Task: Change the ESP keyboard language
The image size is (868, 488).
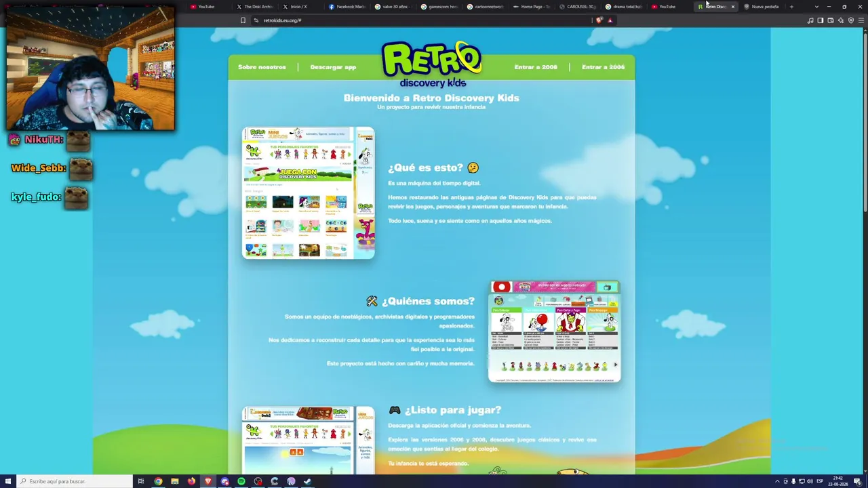Action: pyautogui.click(x=820, y=481)
